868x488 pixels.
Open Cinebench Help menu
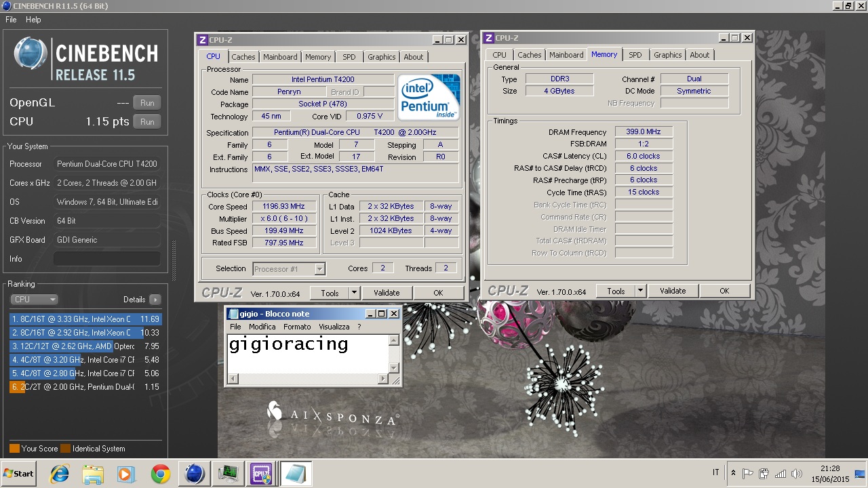pos(33,20)
